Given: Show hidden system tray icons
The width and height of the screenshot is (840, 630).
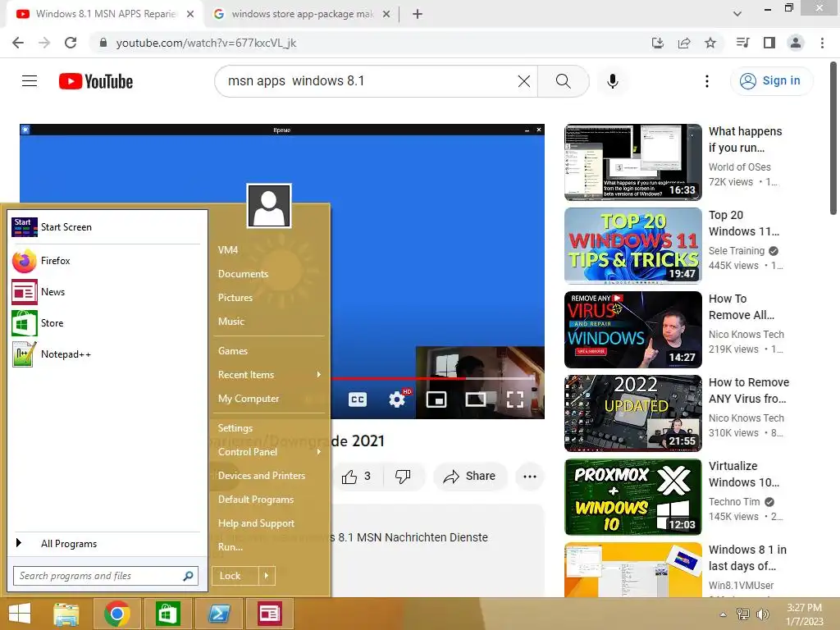Looking at the screenshot, I should (x=724, y=614).
